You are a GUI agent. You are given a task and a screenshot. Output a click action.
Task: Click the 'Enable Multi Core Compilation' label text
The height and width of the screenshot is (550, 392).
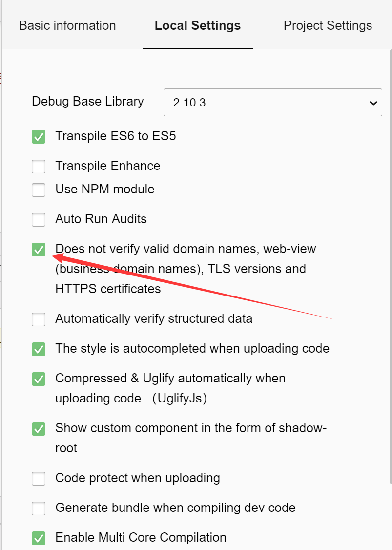141,538
